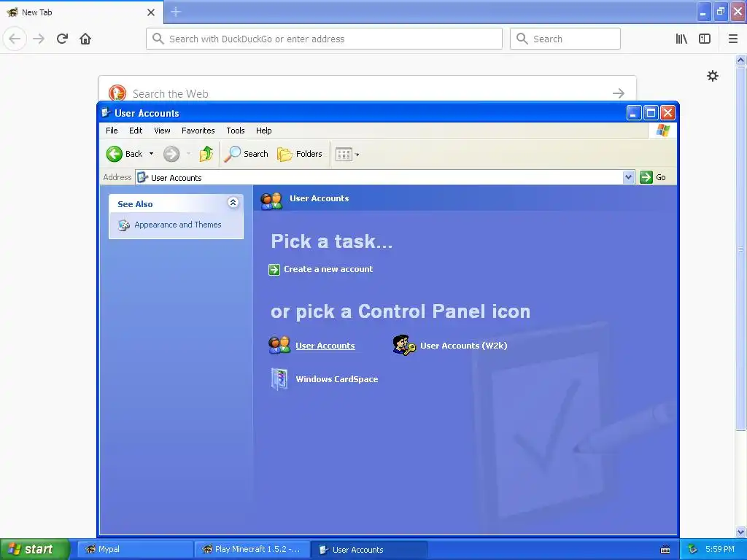Toggle the Folders pane button

(x=300, y=154)
